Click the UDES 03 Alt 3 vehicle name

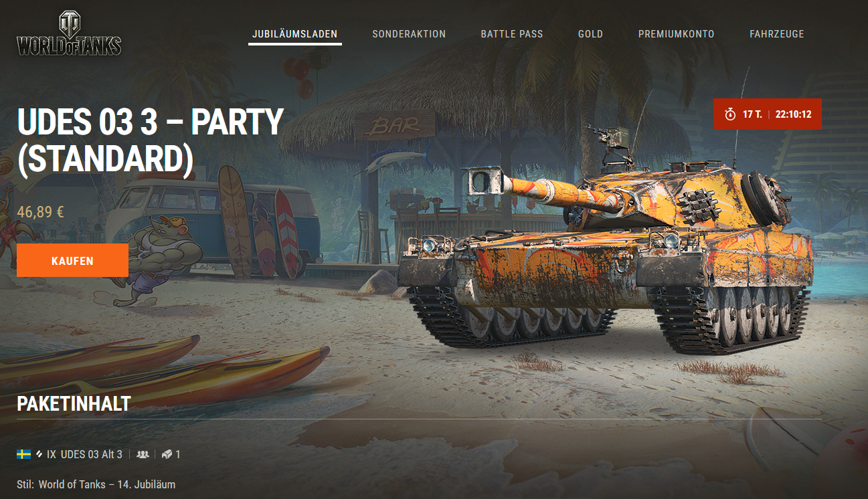pos(91,454)
